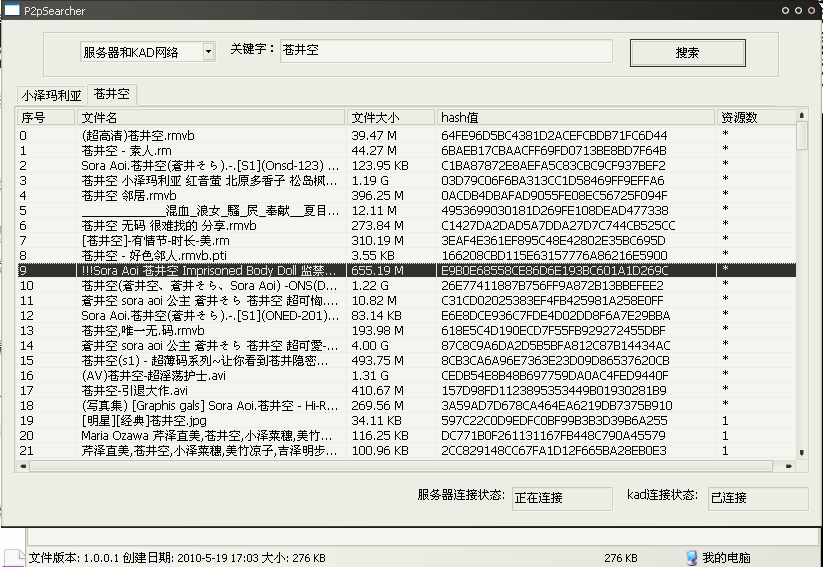The height and width of the screenshot is (567, 823).
Task: Click file size 396.25 M cell
Action: point(377,195)
